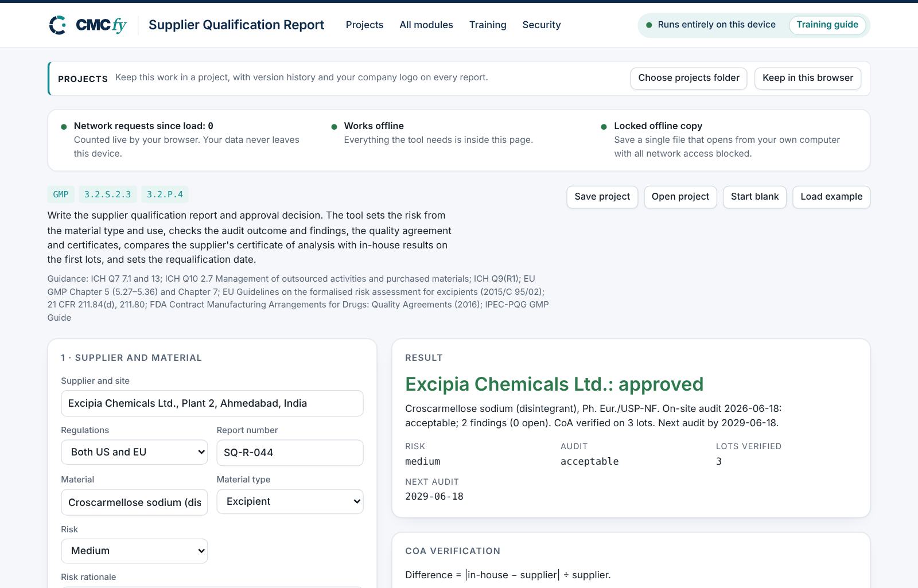The height and width of the screenshot is (588, 918).
Task: Go to the Training page
Action: (x=488, y=25)
